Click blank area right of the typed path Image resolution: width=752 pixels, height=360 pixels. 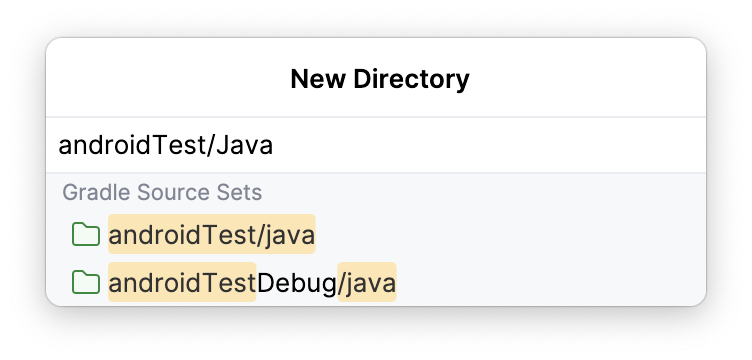coord(489,145)
